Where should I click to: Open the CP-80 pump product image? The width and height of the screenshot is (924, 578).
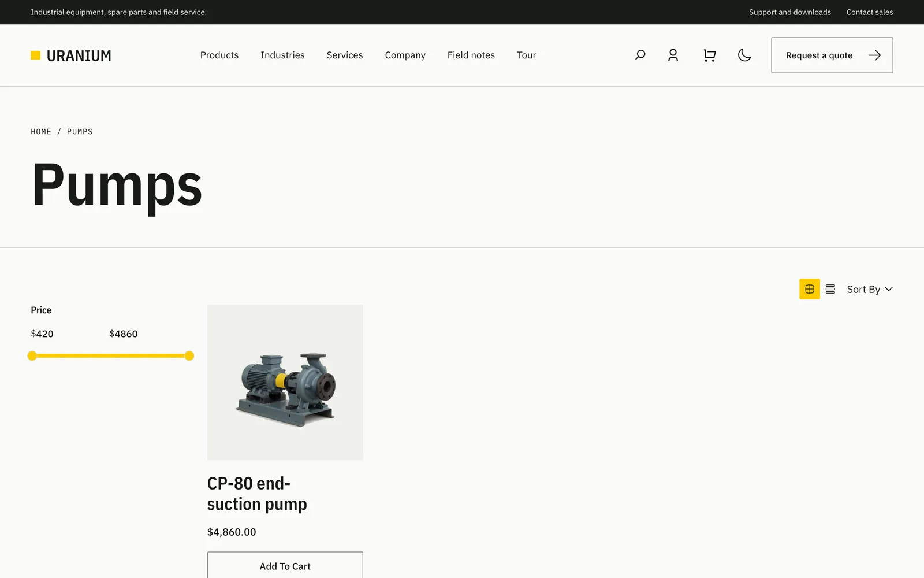pos(285,383)
